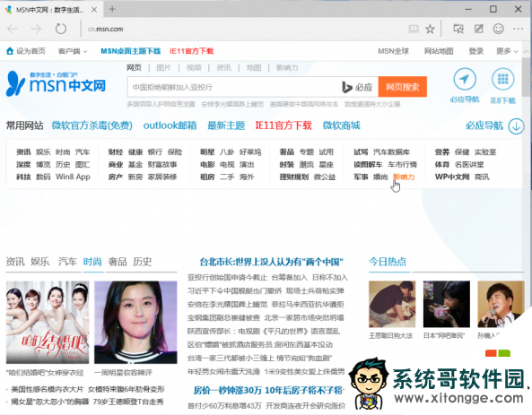532x415 pixels.
Task: Switch to the 时尚 news tab
Action: click(x=92, y=262)
